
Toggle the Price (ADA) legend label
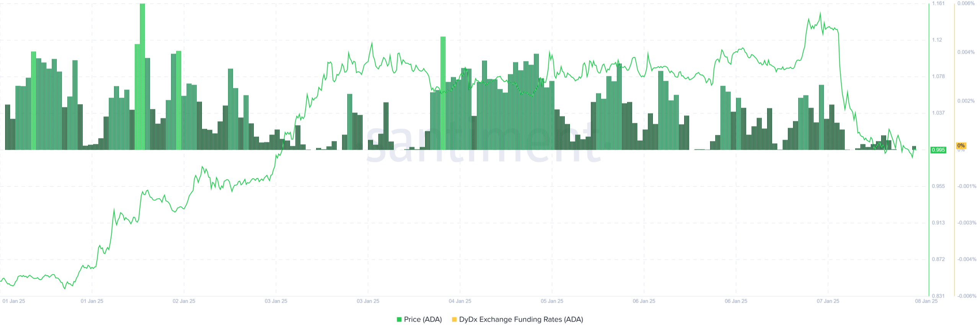point(423,319)
